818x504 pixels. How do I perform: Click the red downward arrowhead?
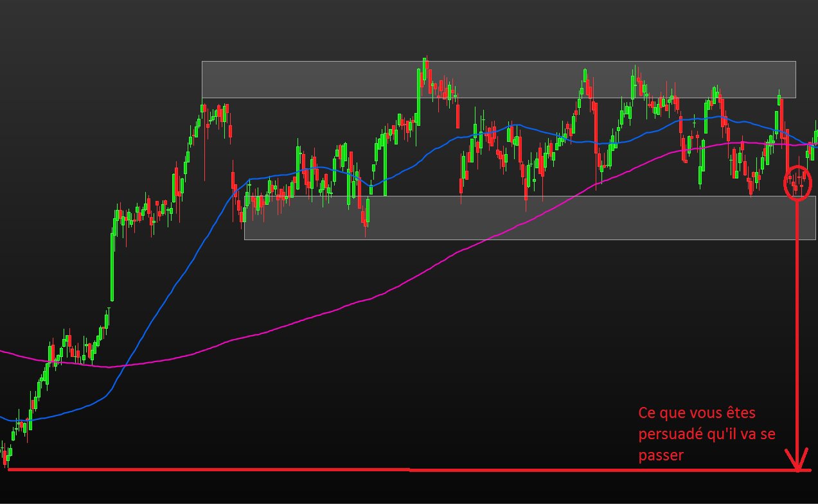[x=799, y=462]
